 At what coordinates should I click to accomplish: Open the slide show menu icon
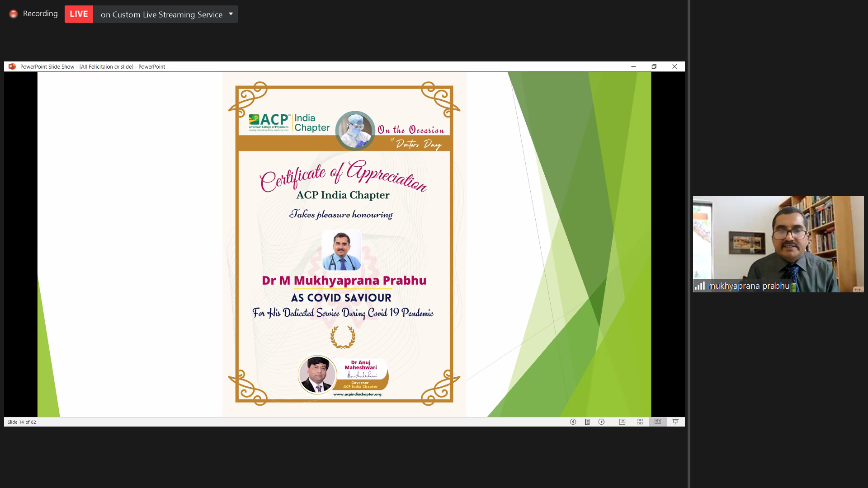pos(587,422)
